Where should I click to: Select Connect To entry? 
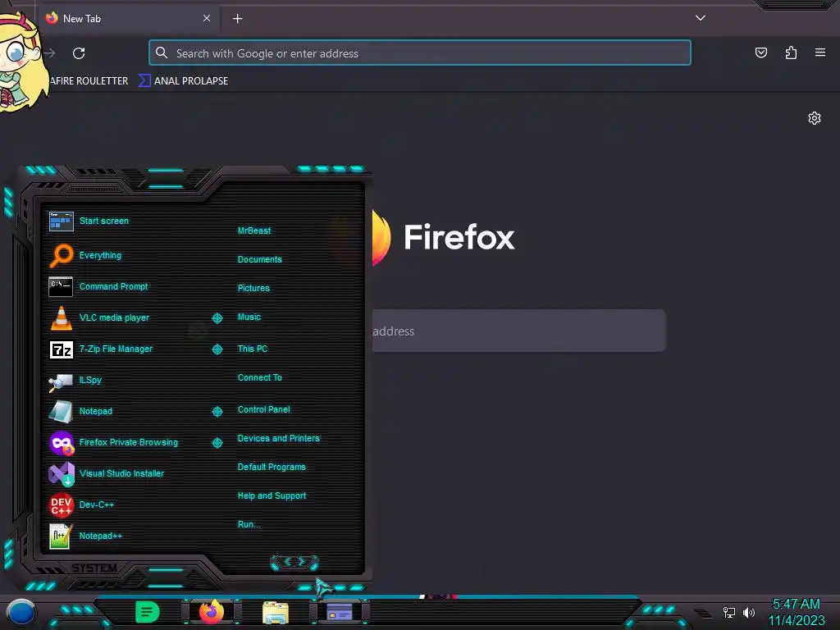(x=259, y=377)
